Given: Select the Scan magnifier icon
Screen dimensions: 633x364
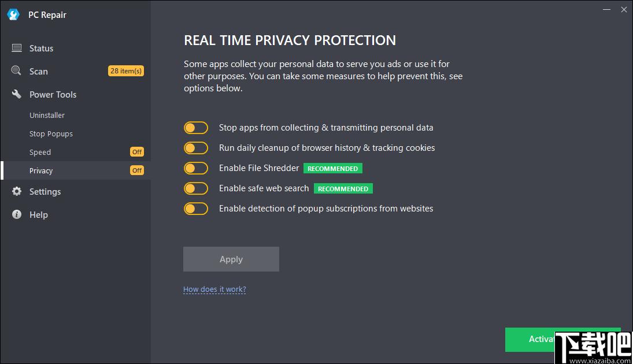Looking at the screenshot, I should click(x=16, y=70).
